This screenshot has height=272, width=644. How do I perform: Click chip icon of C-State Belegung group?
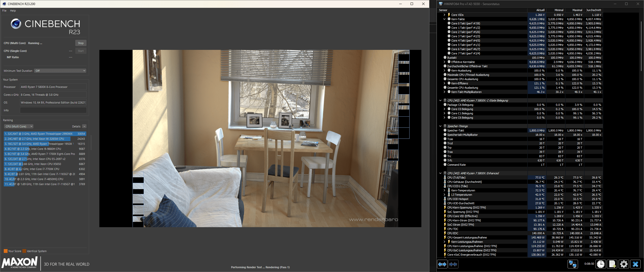point(445,100)
